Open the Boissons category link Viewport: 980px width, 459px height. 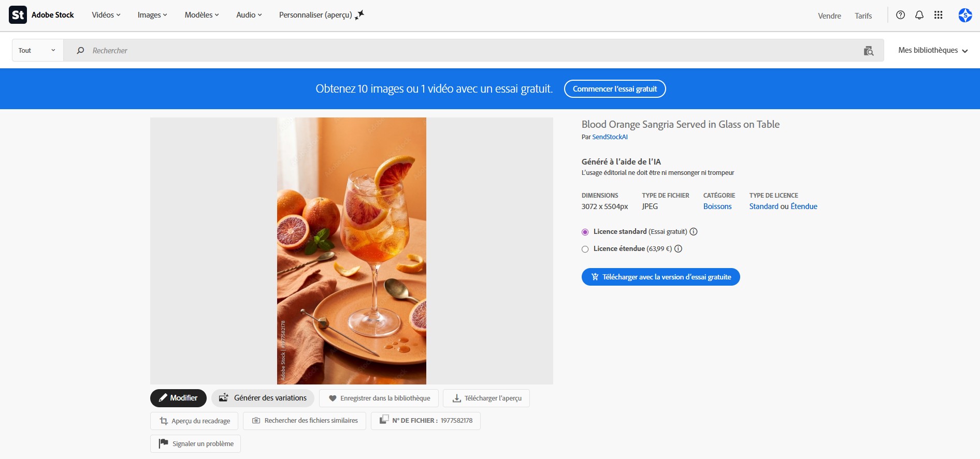[x=717, y=206]
